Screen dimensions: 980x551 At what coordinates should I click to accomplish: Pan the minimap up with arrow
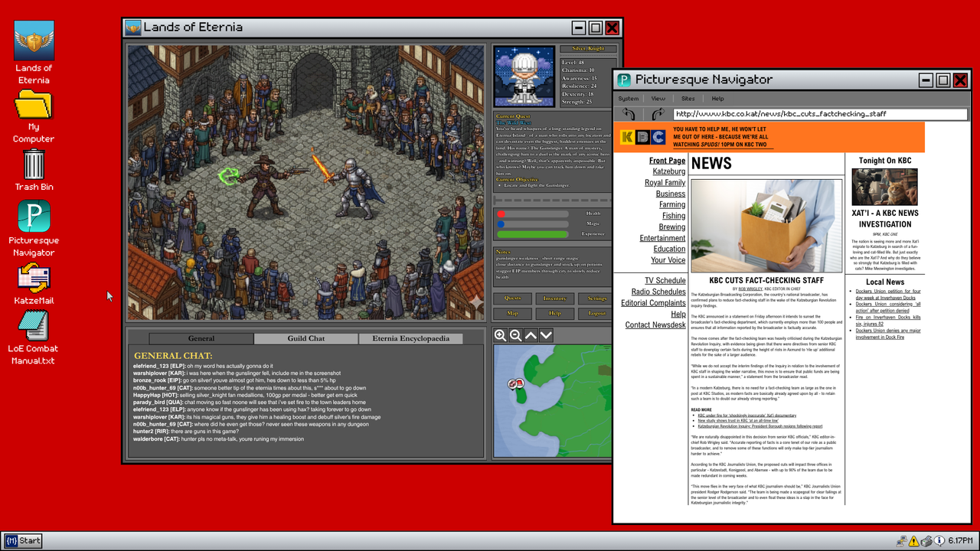(531, 335)
